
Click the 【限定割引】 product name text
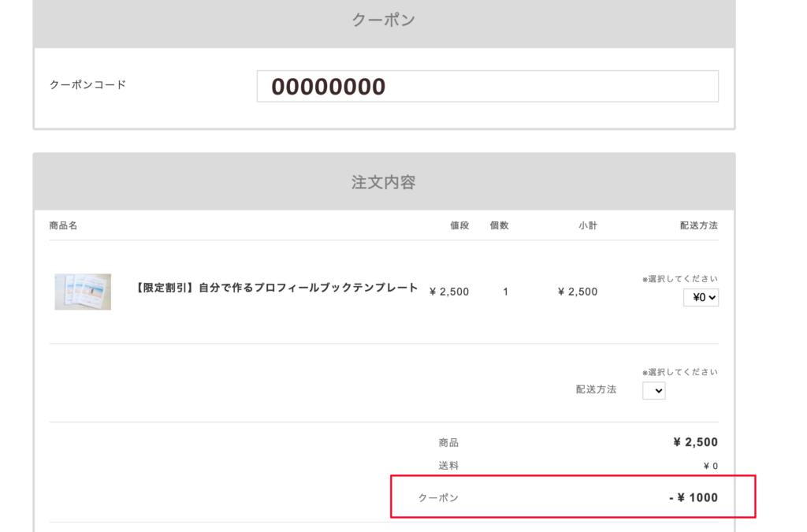pyautogui.click(x=277, y=288)
